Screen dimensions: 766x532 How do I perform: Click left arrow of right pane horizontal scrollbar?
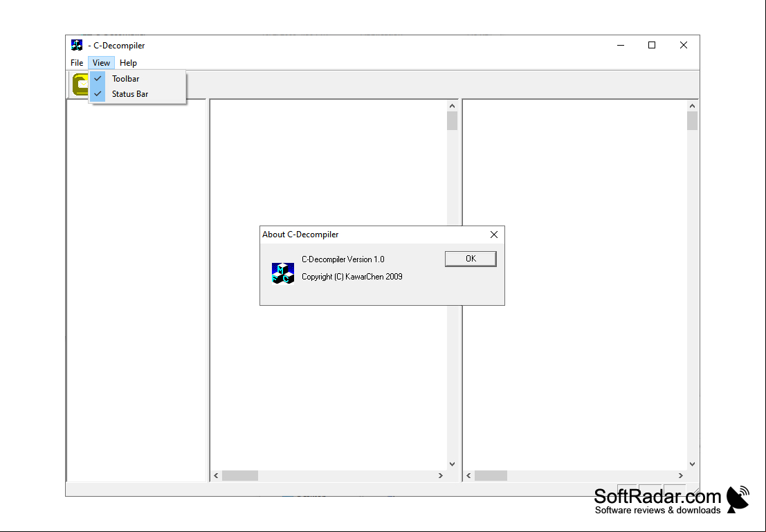click(x=468, y=475)
